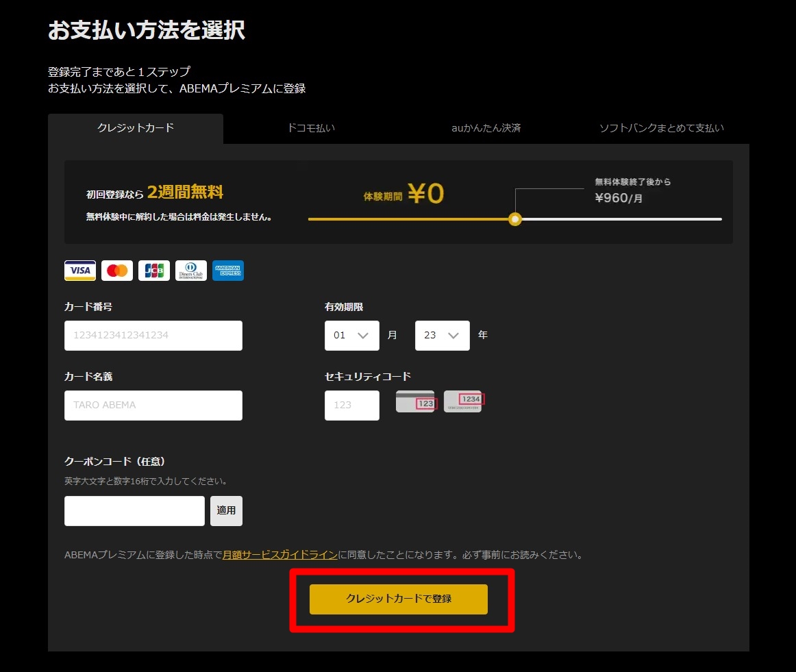Open the auかんたん決済 tab

click(x=486, y=128)
